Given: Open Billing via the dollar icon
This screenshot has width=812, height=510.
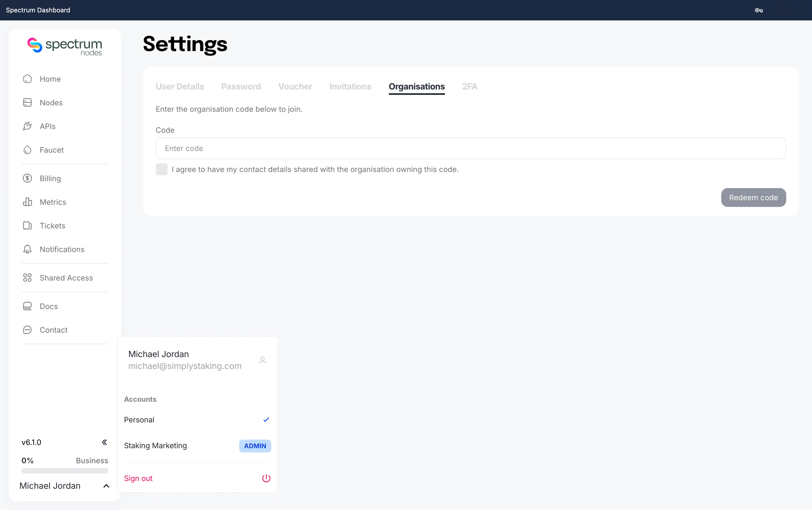Looking at the screenshot, I should [27, 178].
